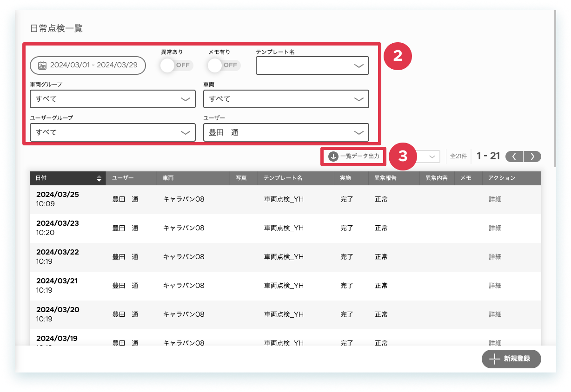Click the plus icon on 新規登録
571x392 pixels.
click(494, 359)
